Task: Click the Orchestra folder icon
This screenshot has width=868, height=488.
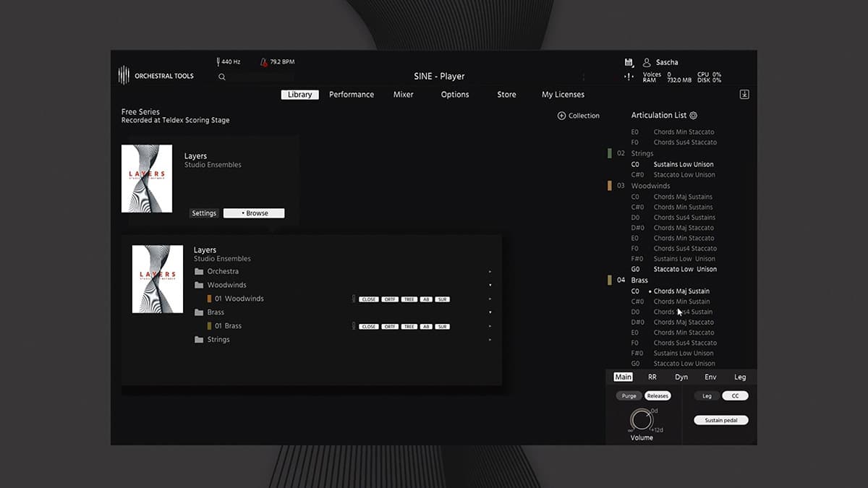Action: (x=199, y=272)
